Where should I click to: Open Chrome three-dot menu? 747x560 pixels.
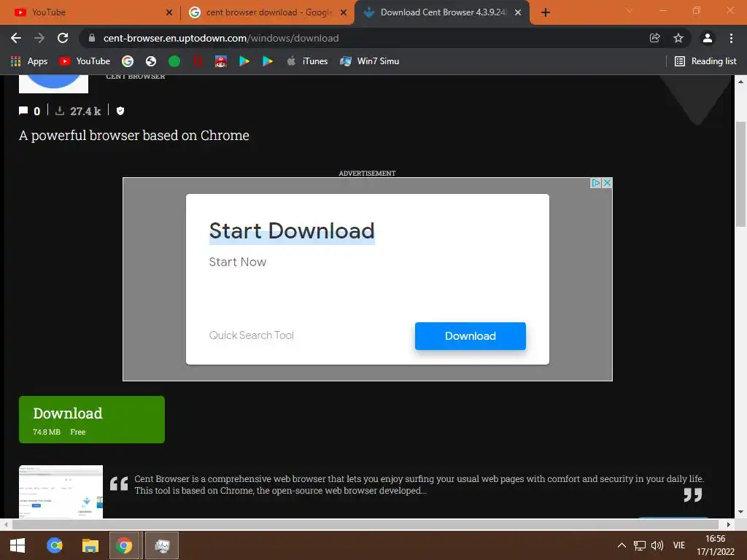[731, 38]
